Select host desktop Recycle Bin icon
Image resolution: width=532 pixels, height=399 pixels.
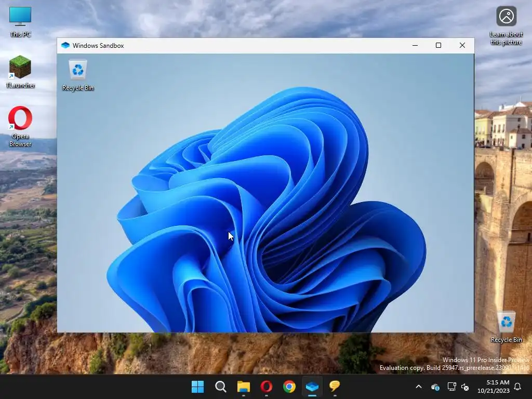pyautogui.click(x=506, y=327)
